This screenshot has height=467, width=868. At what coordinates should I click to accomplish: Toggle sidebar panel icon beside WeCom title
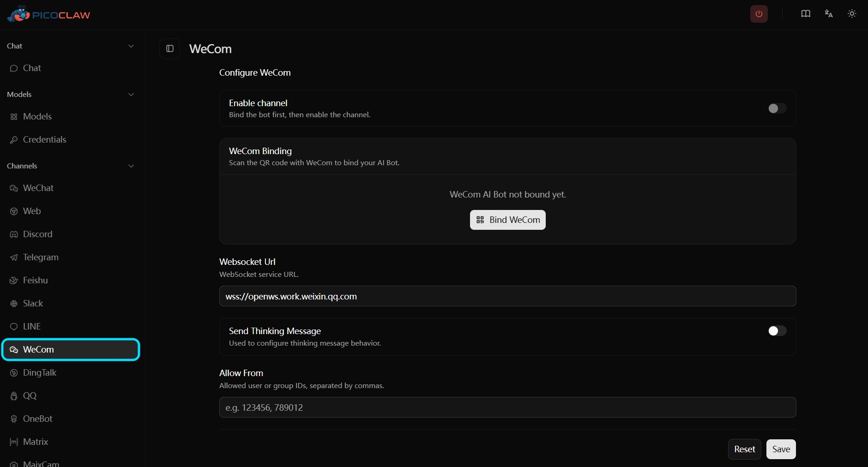pyautogui.click(x=170, y=48)
